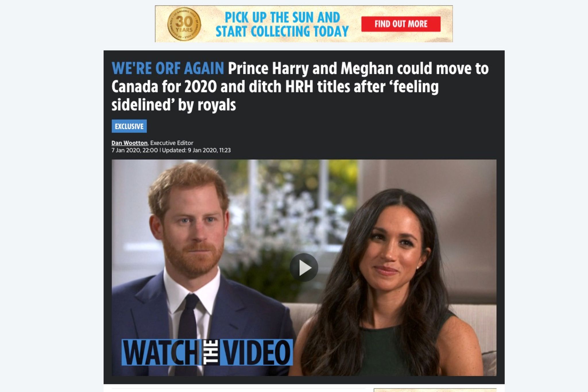
Task: Click the WE'RE ORF AGAIN blue kicker
Action: click(x=168, y=68)
